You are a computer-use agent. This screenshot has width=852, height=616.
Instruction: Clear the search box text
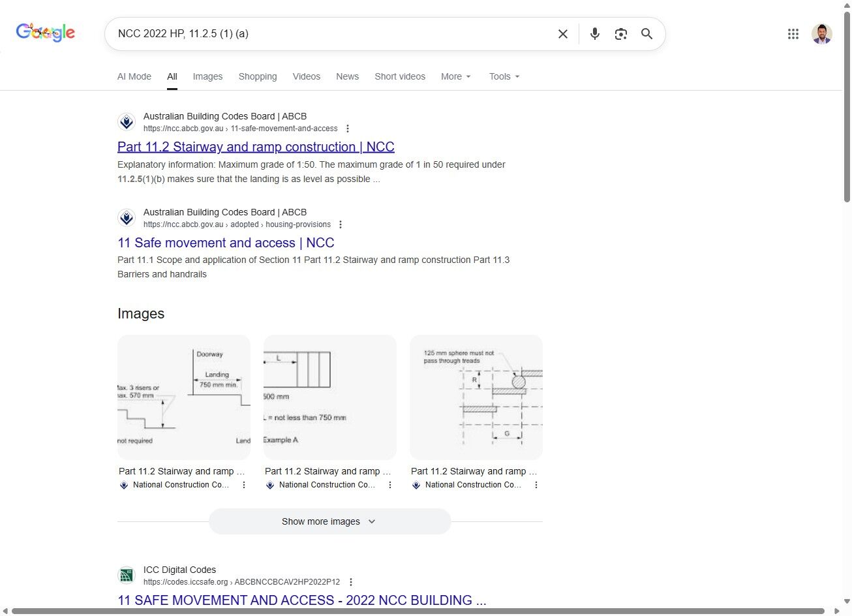(562, 34)
